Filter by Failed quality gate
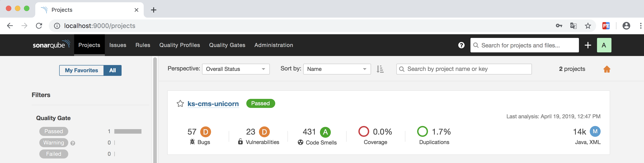The height and width of the screenshot is (163, 644). (54, 154)
